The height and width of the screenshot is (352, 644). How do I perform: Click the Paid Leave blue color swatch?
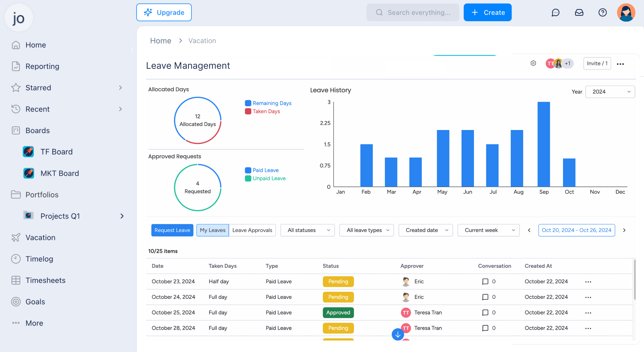248,170
